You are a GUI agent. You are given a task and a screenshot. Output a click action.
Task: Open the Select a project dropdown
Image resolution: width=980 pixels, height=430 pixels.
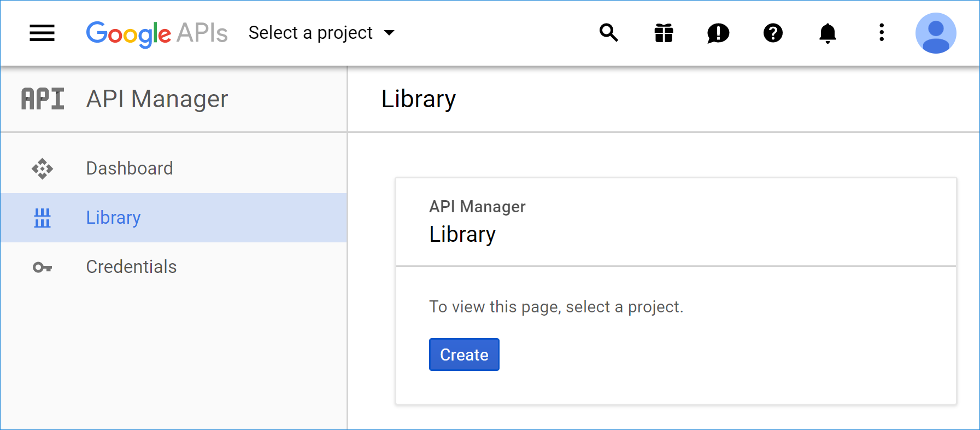coord(310,33)
